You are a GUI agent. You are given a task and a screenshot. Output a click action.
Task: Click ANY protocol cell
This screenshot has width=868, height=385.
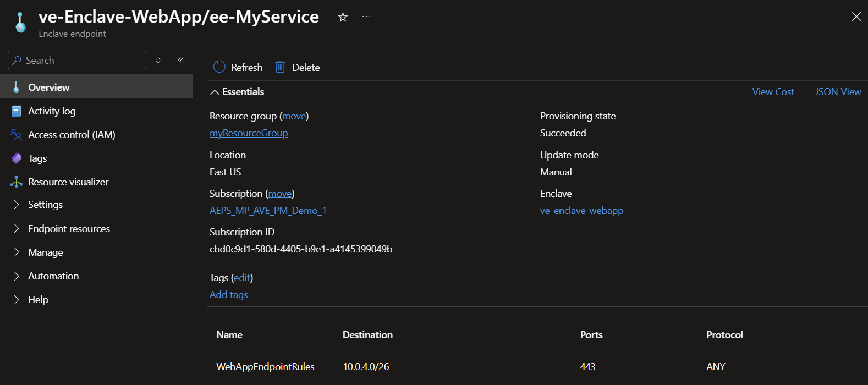716,367
